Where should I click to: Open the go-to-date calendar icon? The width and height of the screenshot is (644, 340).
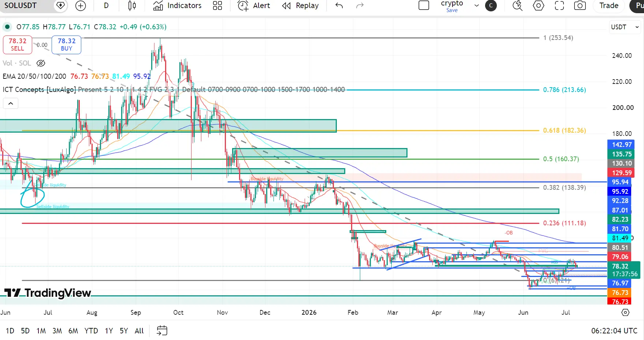tap(162, 330)
